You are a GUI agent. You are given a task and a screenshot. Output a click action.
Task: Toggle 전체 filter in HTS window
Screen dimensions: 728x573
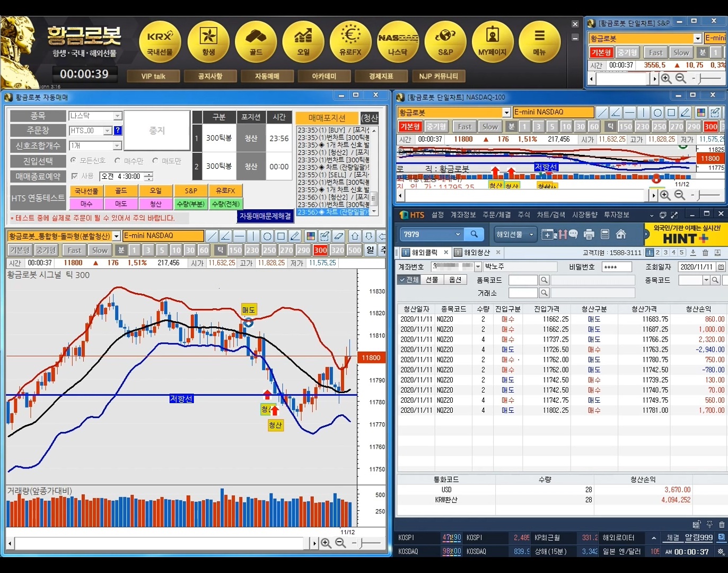point(409,280)
